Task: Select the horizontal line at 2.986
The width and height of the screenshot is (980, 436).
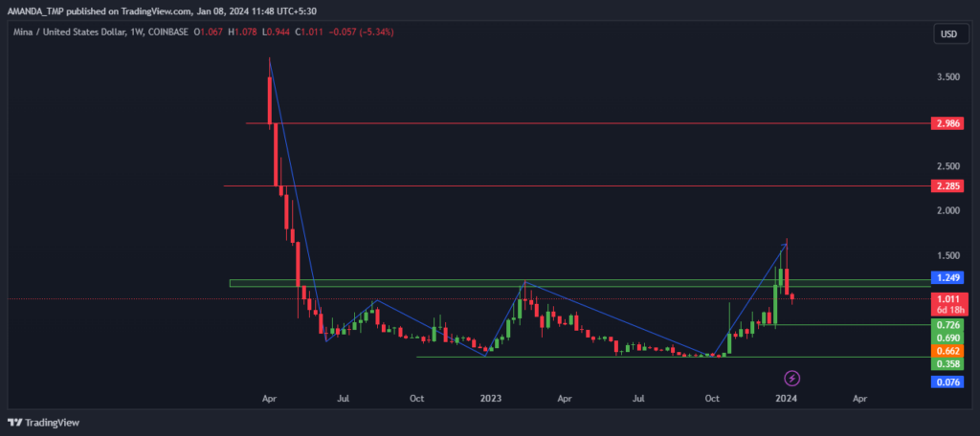Action: [588, 123]
